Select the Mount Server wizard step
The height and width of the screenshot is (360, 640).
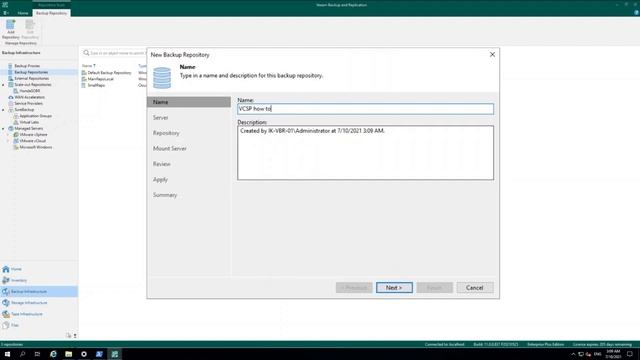pyautogui.click(x=170, y=149)
